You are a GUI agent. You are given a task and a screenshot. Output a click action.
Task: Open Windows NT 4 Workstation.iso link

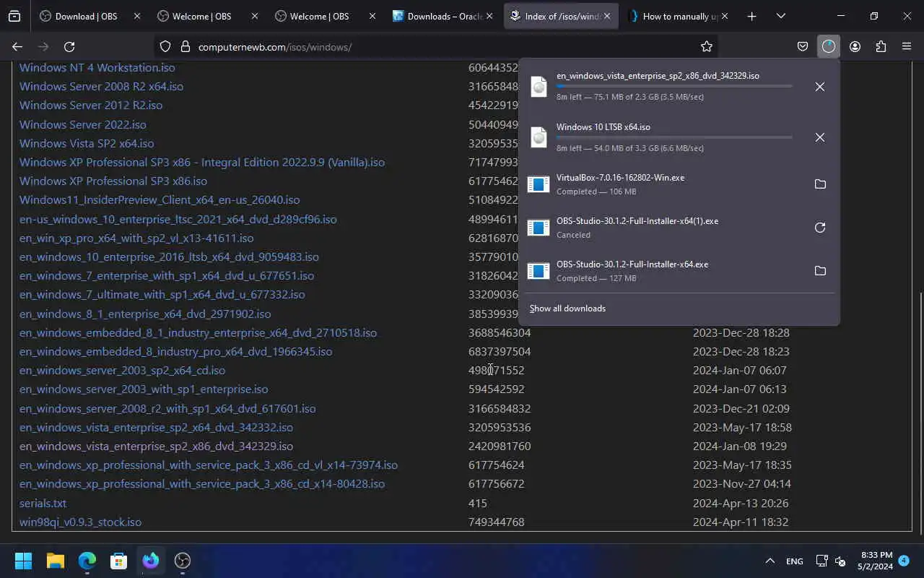(x=97, y=67)
